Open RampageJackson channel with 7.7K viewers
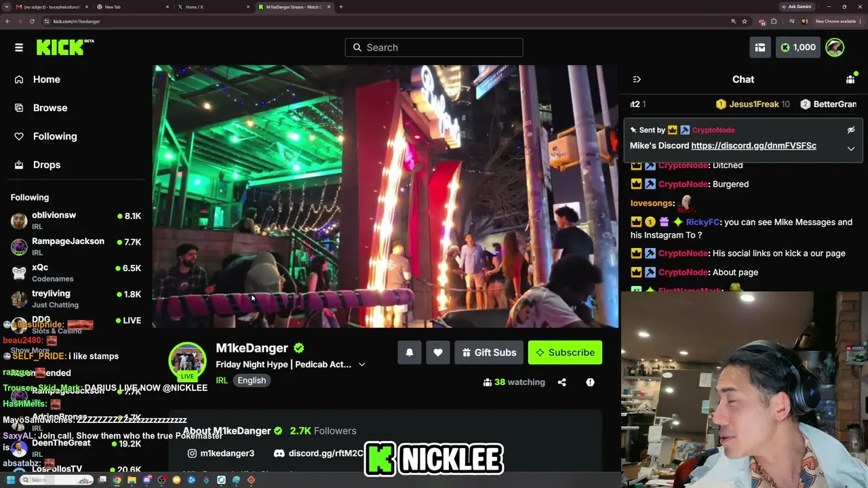868x488 pixels. tap(76, 247)
